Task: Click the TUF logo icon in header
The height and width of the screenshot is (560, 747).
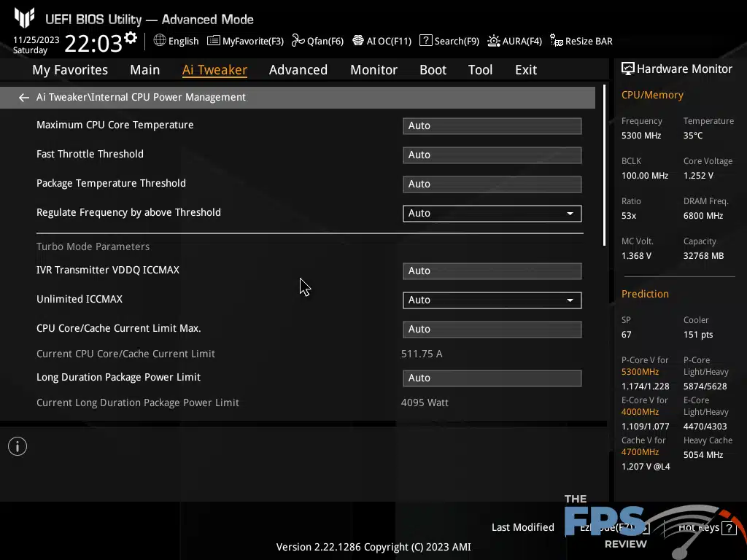Action: tap(24, 18)
